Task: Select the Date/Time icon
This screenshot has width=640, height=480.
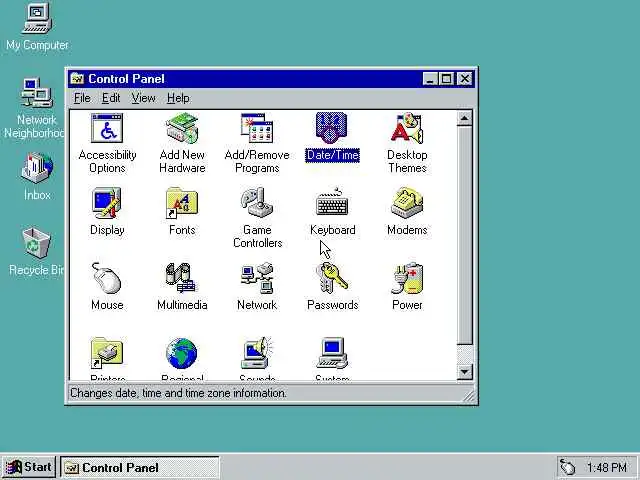Action: point(332,129)
